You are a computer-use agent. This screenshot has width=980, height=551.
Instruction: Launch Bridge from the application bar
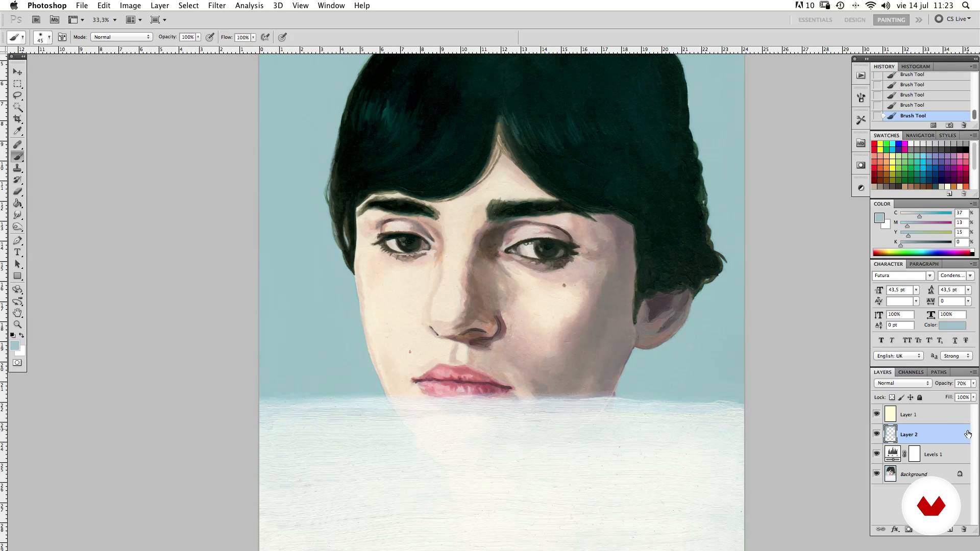36,20
